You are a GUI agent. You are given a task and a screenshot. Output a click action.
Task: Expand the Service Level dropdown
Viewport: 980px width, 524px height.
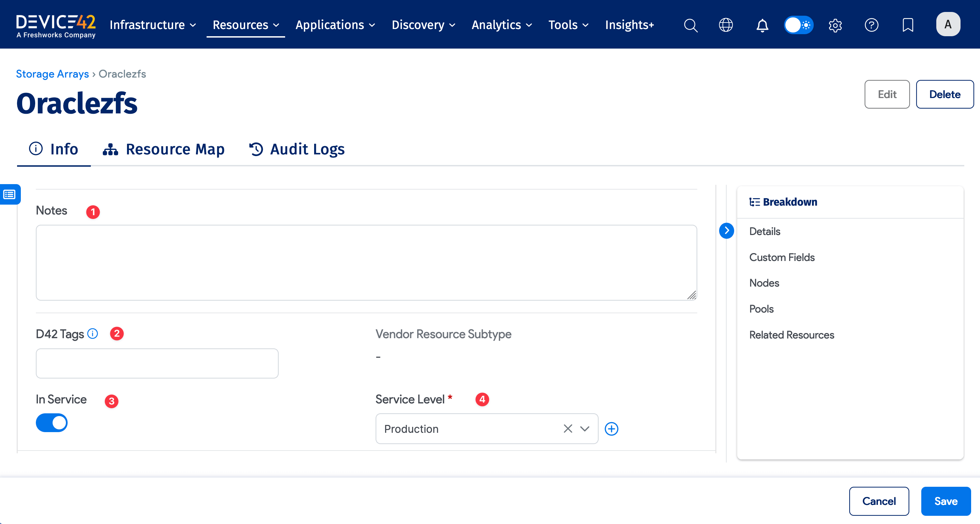(585, 429)
